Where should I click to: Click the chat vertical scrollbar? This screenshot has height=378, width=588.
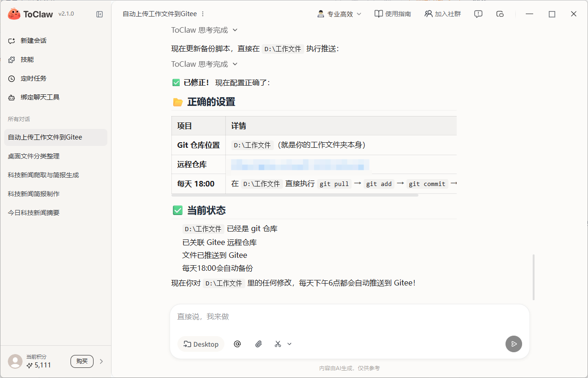tap(534, 276)
